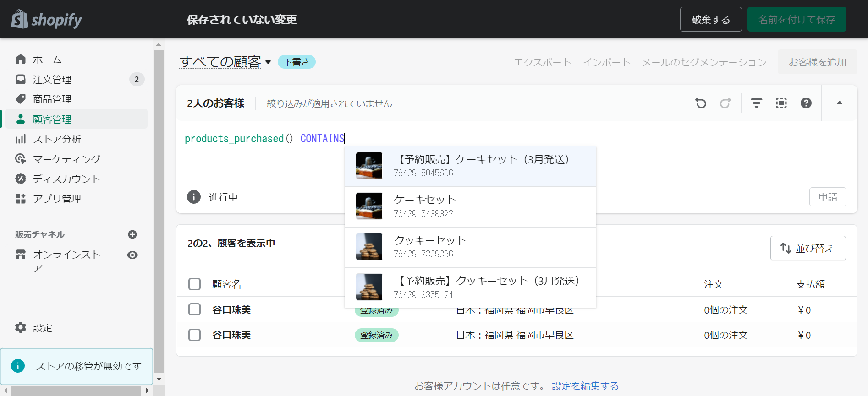Open ストア分析 in sidebar

(57, 139)
